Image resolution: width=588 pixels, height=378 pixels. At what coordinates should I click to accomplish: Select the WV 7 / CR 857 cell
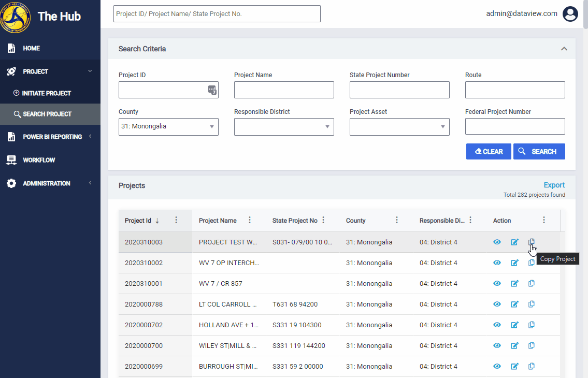(x=229, y=284)
